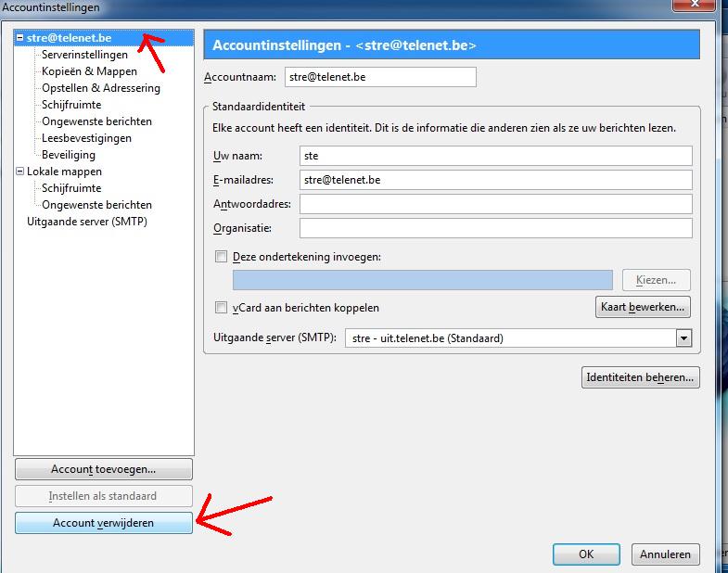Open Schijfruimte under Lokale mappen

[x=71, y=188]
